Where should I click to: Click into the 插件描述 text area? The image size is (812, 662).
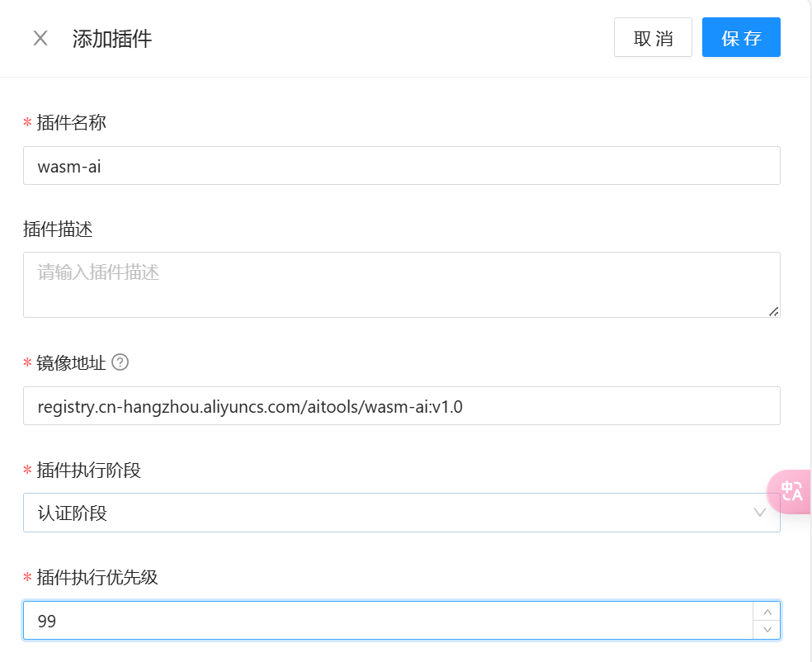pos(401,284)
